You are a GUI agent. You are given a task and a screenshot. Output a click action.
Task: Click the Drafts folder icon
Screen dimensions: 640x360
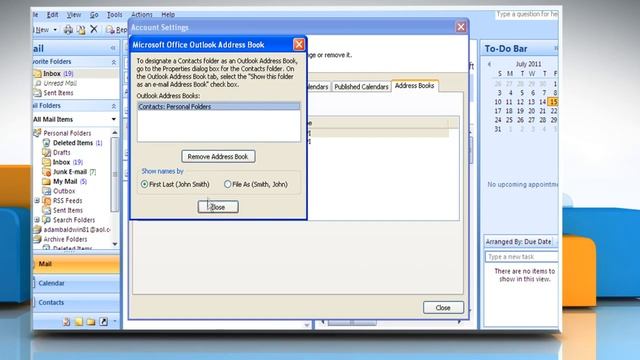(x=47, y=152)
